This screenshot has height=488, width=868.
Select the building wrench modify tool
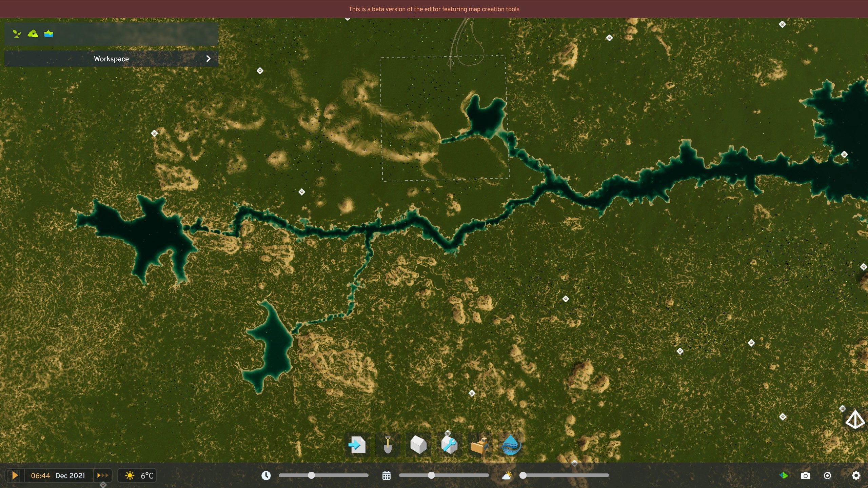(x=449, y=445)
